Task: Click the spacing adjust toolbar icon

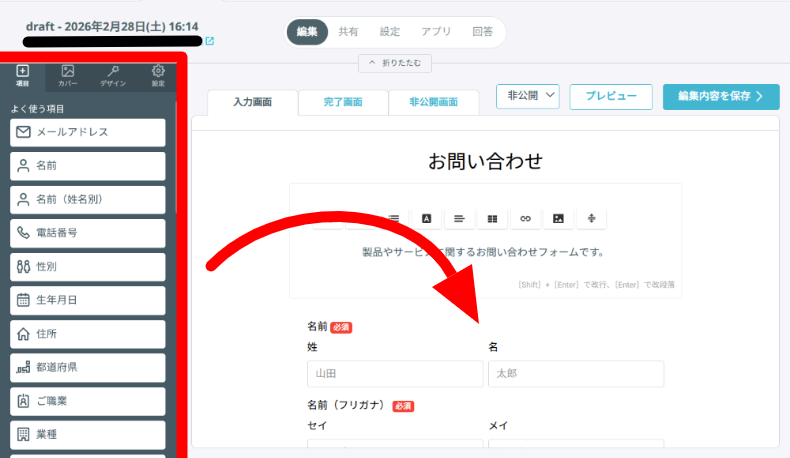Action: point(591,219)
